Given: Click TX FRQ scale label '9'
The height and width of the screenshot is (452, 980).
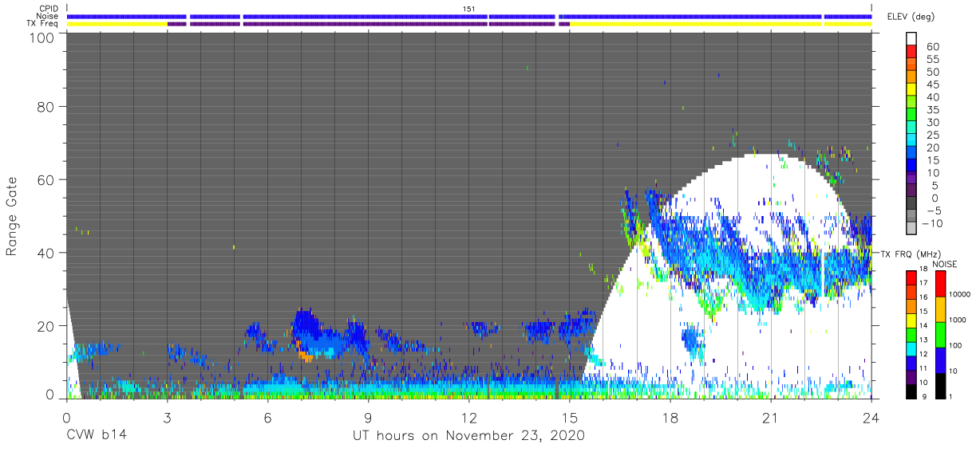Looking at the screenshot, I should (x=926, y=397).
